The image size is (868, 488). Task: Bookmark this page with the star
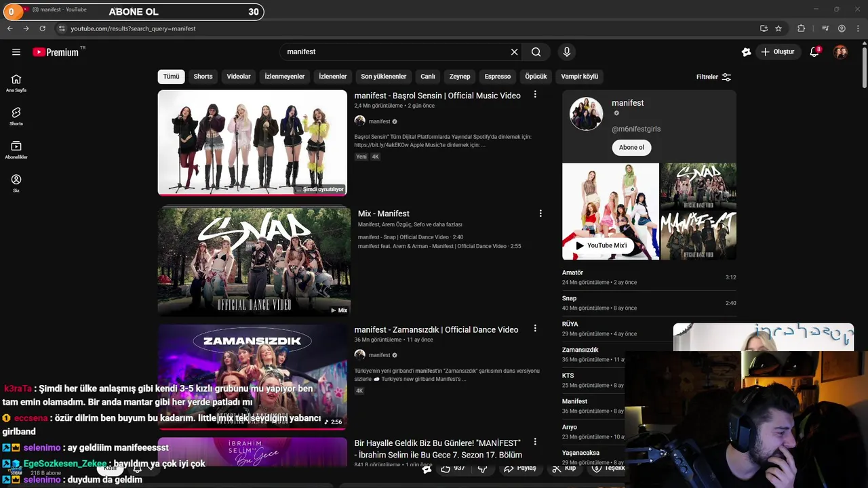[x=778, y=28]
